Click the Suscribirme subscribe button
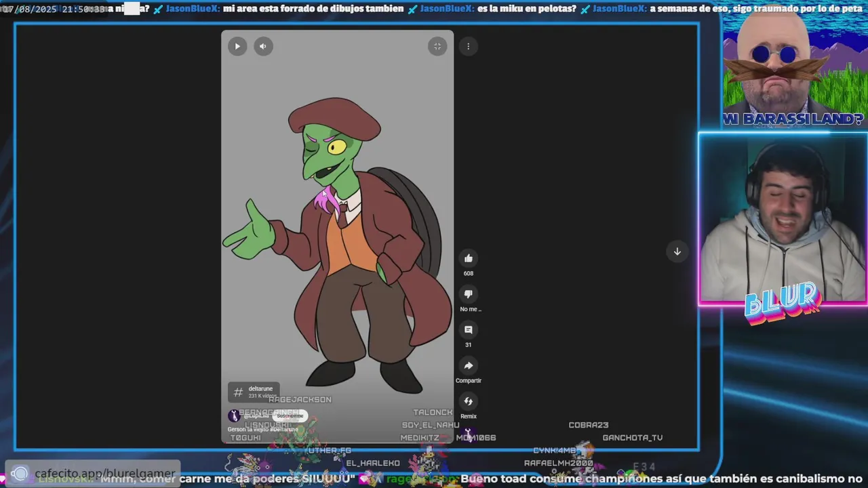Image resolution: width=868 pixels, height=488 pixels. [290, 415]
